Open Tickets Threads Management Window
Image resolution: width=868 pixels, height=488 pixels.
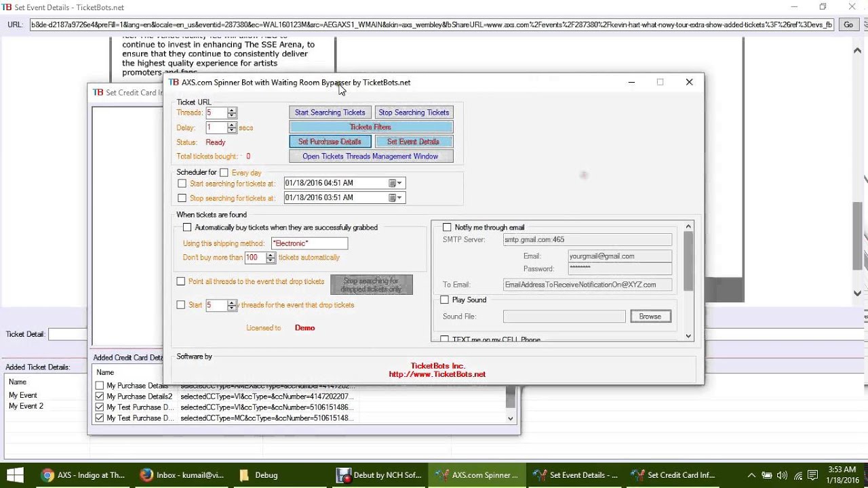[370, 157]
